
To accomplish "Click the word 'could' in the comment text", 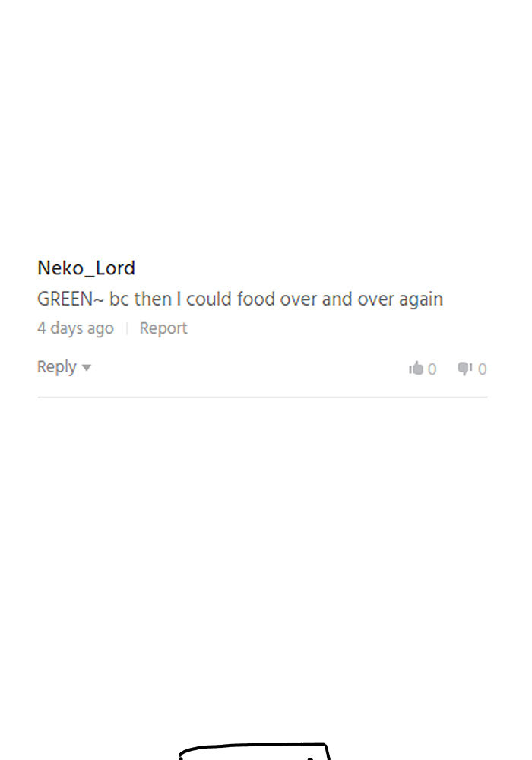I will pos(209,299).
